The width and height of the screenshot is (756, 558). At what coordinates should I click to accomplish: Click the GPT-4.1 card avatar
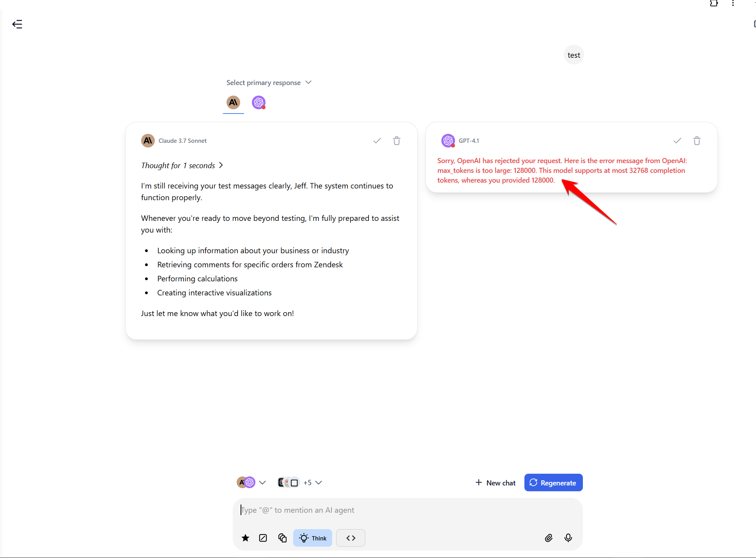coord(448,140)
